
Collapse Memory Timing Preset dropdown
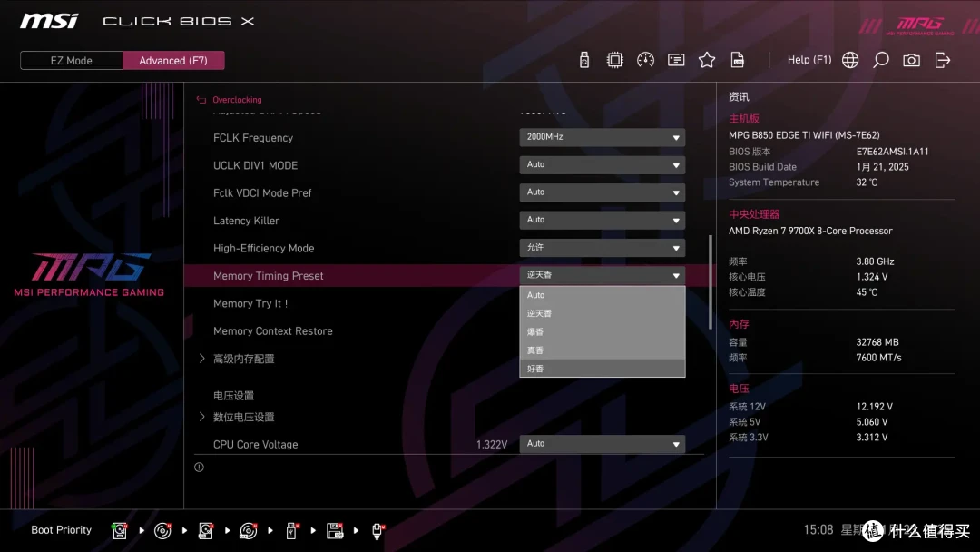tap(602, 275)
